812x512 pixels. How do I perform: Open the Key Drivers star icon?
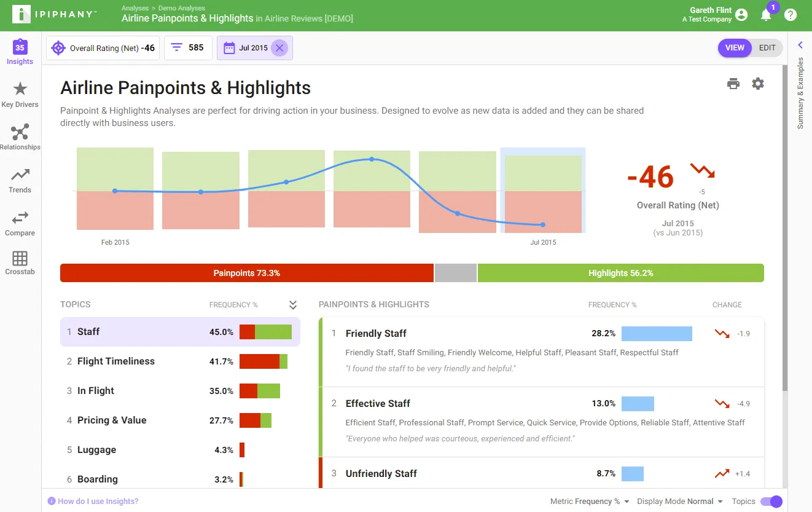[x=20, y=89]
